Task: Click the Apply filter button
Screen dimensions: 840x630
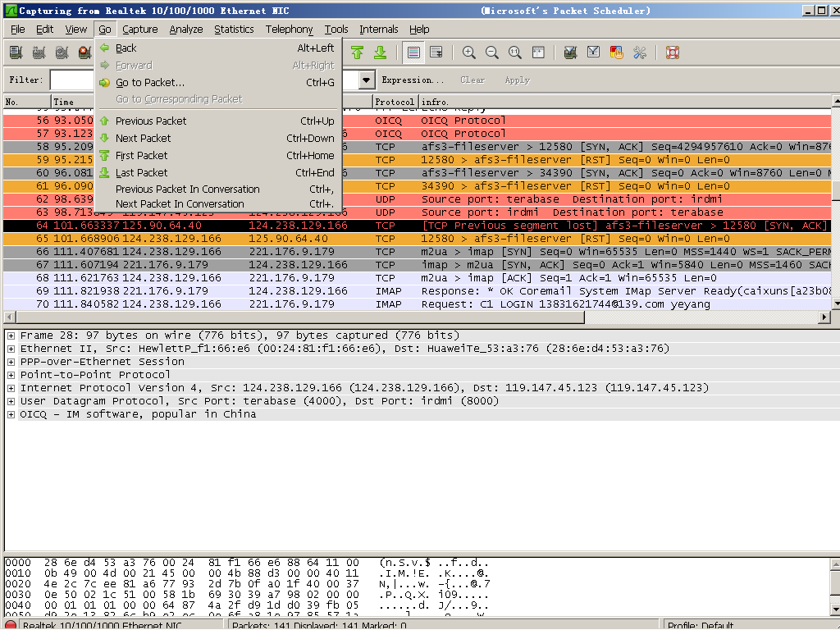Action: click(x=517, y=80)
